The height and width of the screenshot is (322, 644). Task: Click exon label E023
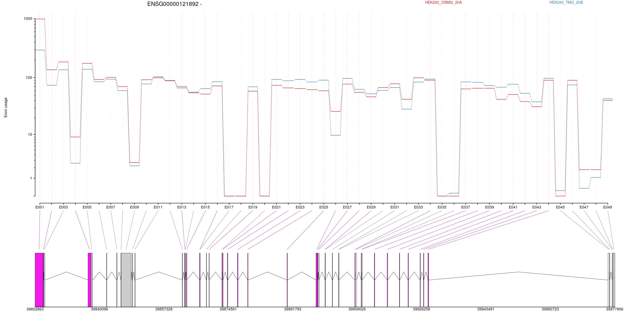(x=300, y=207)
